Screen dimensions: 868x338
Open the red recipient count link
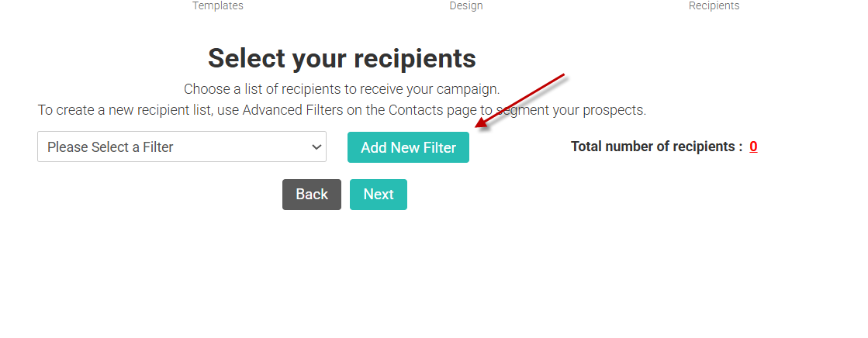(753, 147)
